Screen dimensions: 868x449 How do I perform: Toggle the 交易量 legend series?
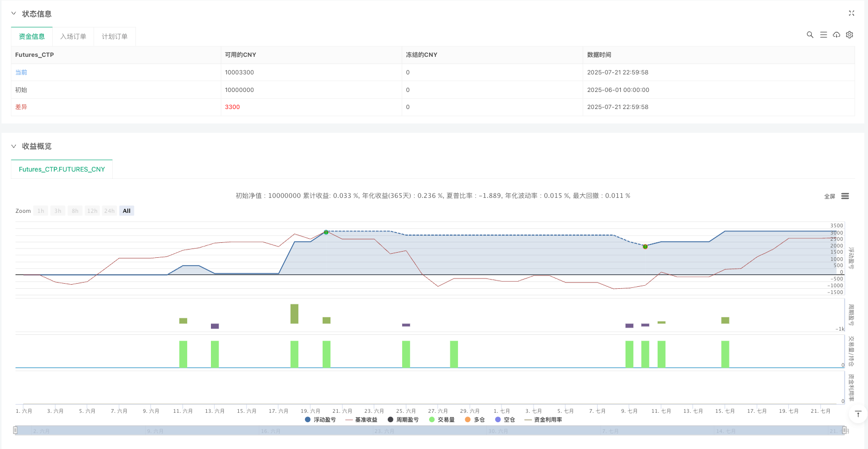(x=442, y=420)
